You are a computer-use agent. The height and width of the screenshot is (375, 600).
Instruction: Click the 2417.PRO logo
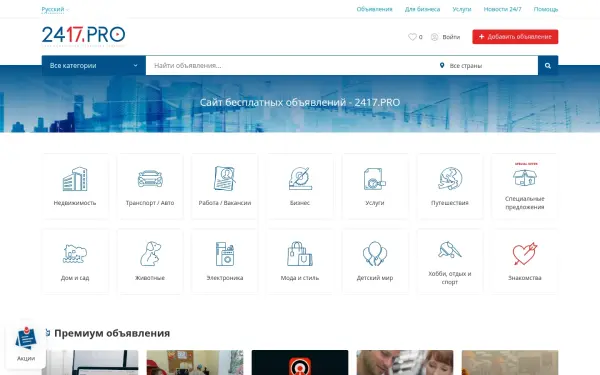(83, 36)
